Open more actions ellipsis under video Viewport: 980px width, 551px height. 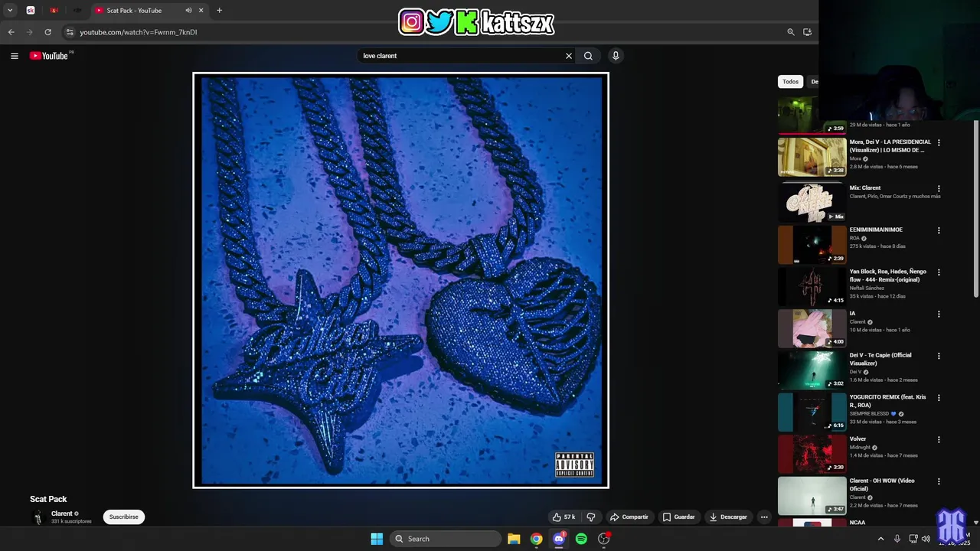point(763,517)
